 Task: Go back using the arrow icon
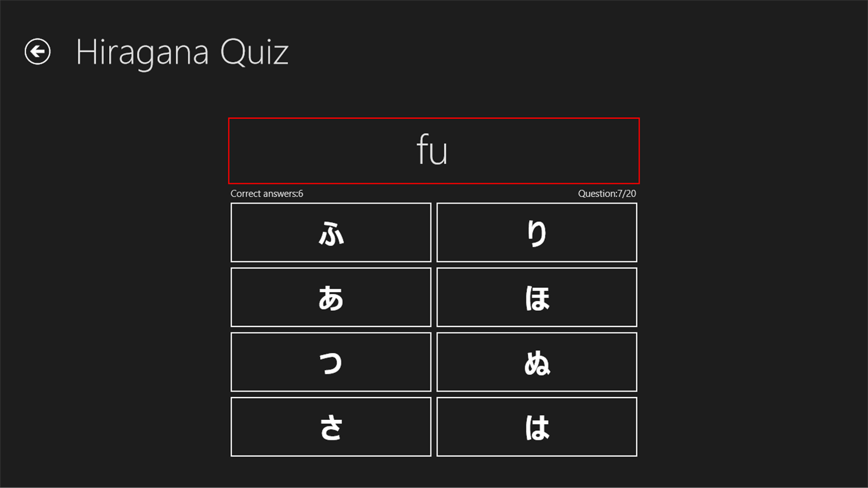[37, 52]
